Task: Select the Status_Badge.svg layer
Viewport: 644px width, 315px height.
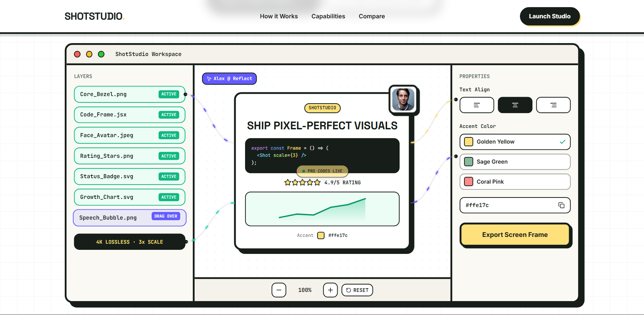Action: 129,177
